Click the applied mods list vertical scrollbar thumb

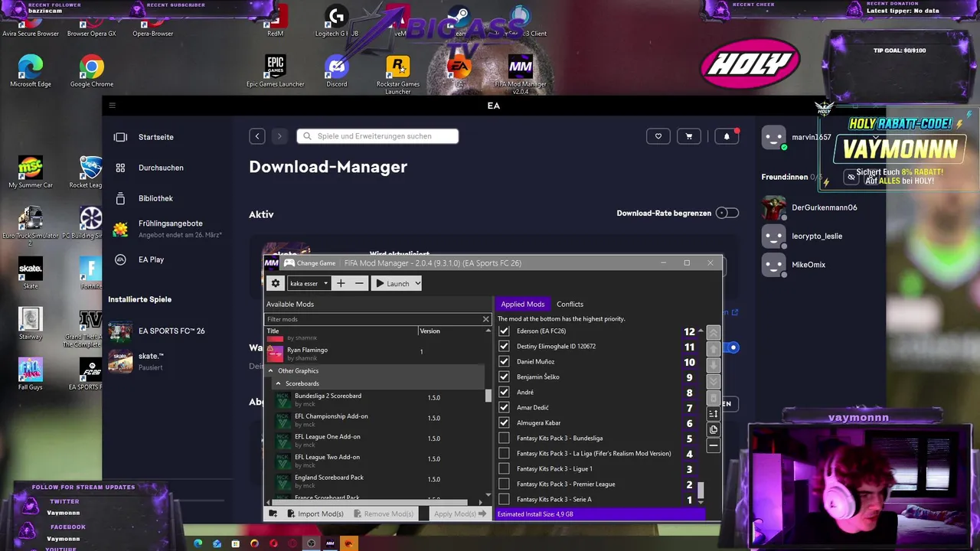pos(700,490)
